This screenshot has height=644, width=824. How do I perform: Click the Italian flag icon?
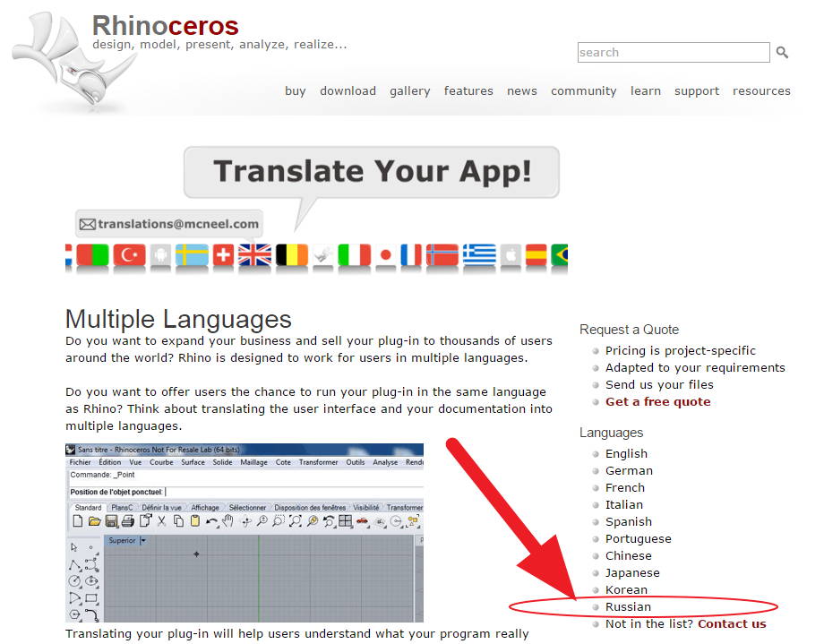click(354, 255)
